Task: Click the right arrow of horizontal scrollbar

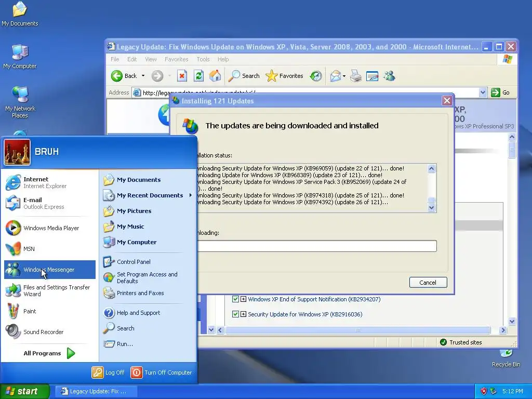Action: click(503, 330)
